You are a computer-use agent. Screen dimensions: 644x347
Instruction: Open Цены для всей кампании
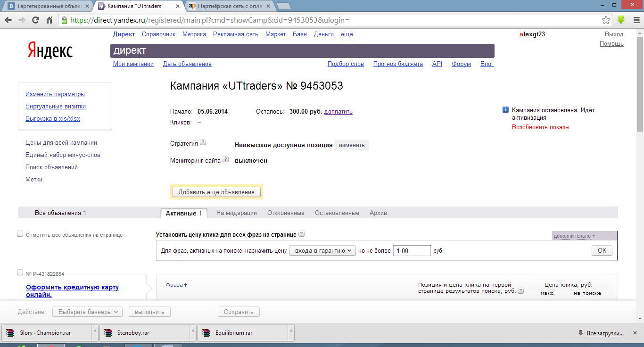point(61,143)
